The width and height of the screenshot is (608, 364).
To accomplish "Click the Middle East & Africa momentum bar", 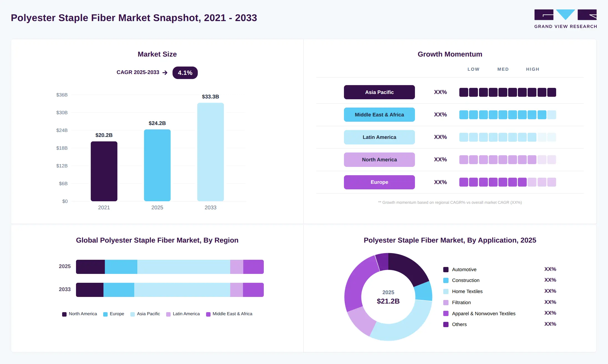I will tap(508, 115).
